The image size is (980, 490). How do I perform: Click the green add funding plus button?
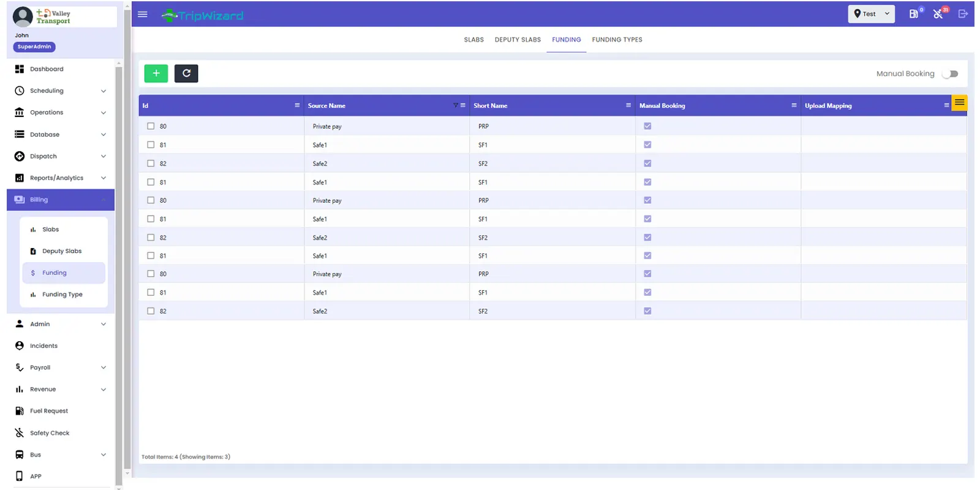coord(156,73)
